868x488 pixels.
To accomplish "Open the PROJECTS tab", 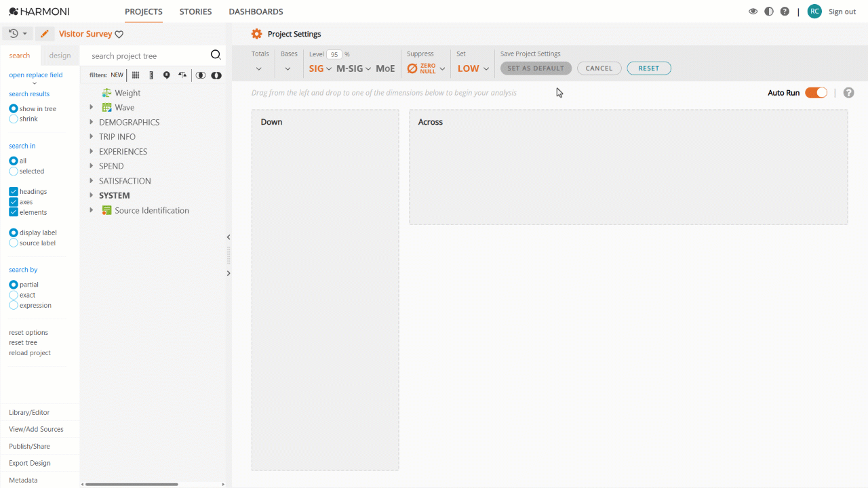I will click(x=144, y=12).
